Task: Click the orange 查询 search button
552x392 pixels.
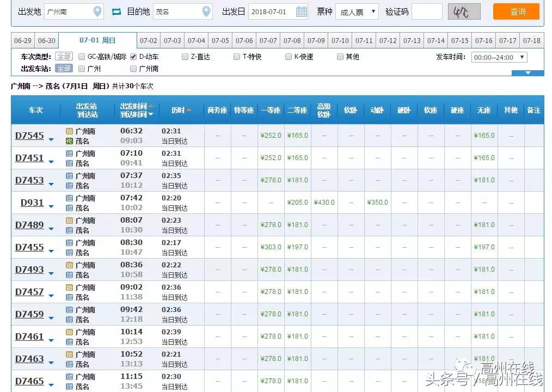Action: tap(516, 11)
